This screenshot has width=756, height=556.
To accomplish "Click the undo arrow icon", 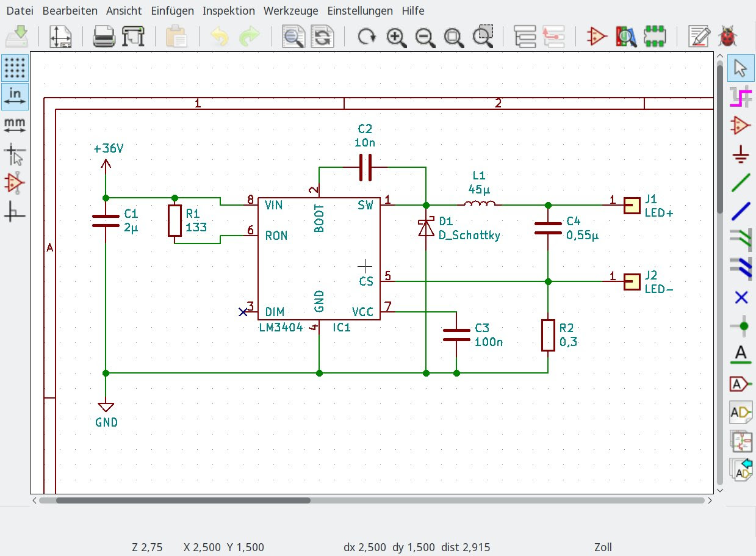I will click(x=220, y=37).
